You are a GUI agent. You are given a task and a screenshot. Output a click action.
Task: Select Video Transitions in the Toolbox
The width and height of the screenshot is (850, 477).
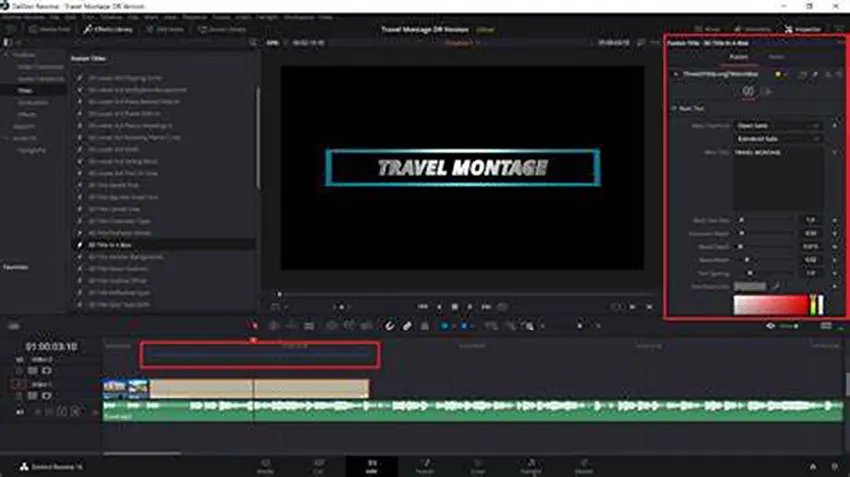click(x=41, y=67)
